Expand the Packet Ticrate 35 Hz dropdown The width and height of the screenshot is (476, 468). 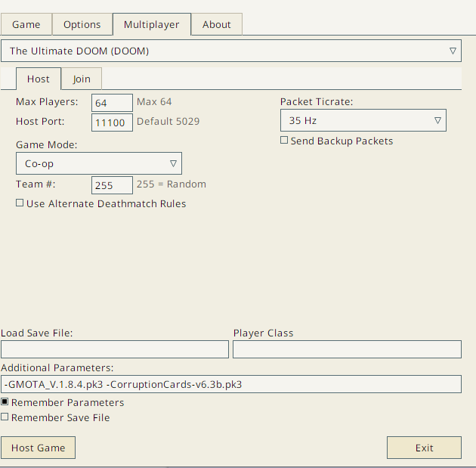pos(363,120)
